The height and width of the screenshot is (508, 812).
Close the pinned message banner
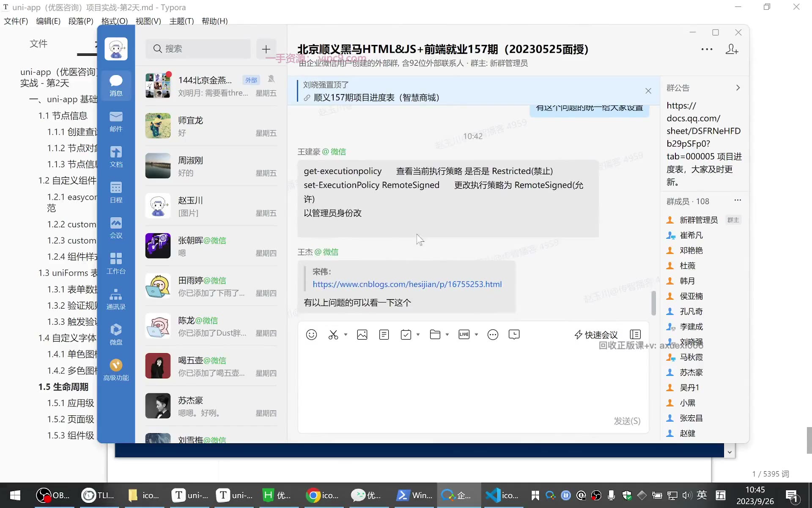click(x=648, y=91)
